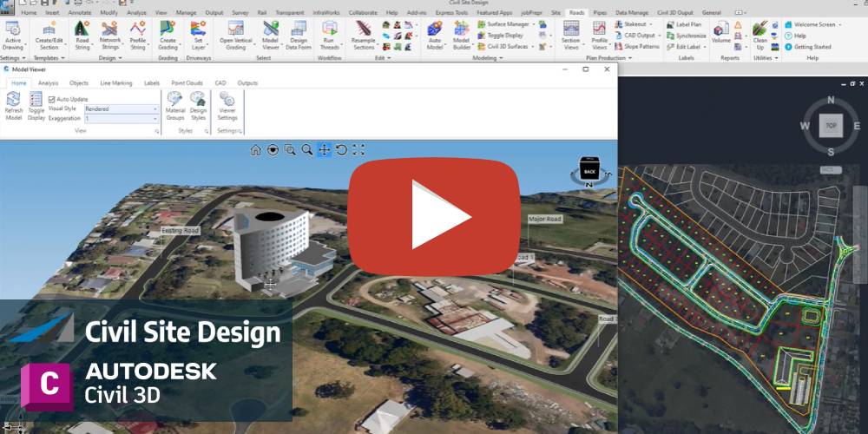The width and height of the screenshot is (868, 434).
Task: Select the zoom window tool in viewer
Action: point(290,150)
